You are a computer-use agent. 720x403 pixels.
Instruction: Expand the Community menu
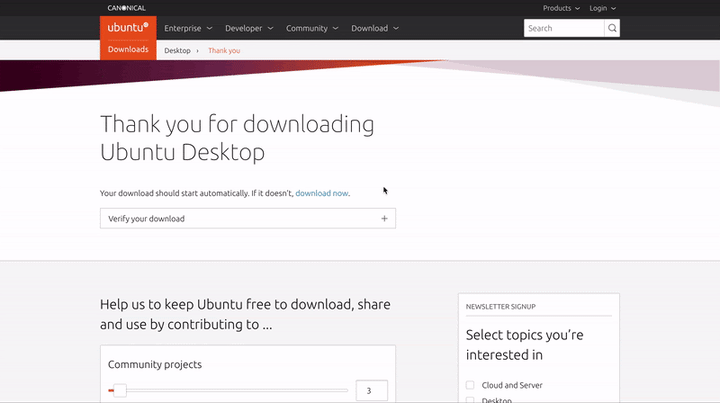(312, 28)
